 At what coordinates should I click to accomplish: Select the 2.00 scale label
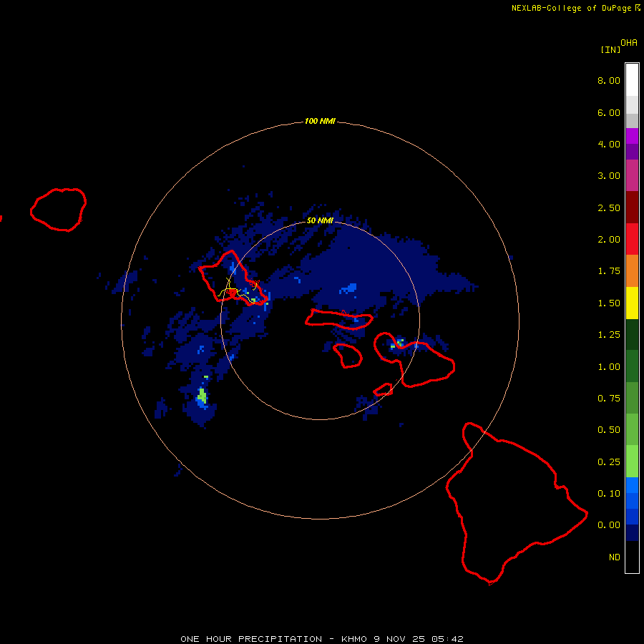[x=609, y=240]
